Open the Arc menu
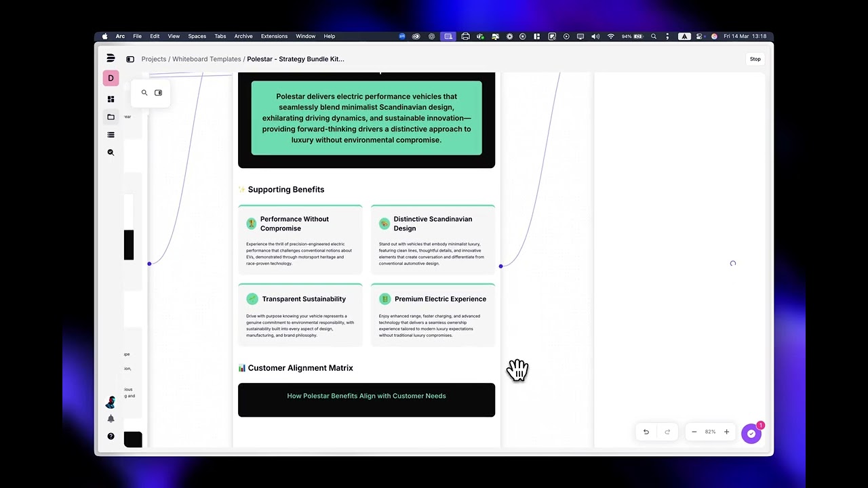Screen dimensions: 868x488 click(x=120, y=36)
